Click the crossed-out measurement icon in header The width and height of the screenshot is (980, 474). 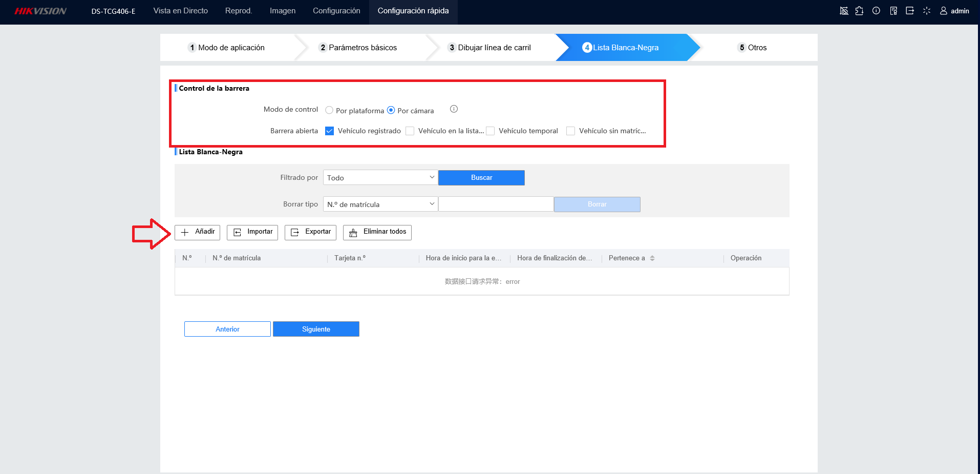(844, 11)
